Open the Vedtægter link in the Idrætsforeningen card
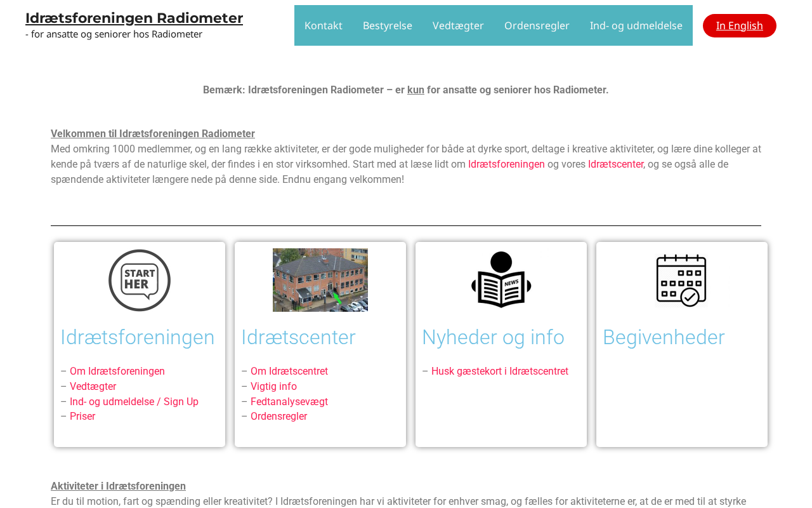Image resolution: width=812 pixels, height=508 pixels. [x=93, y=387]
